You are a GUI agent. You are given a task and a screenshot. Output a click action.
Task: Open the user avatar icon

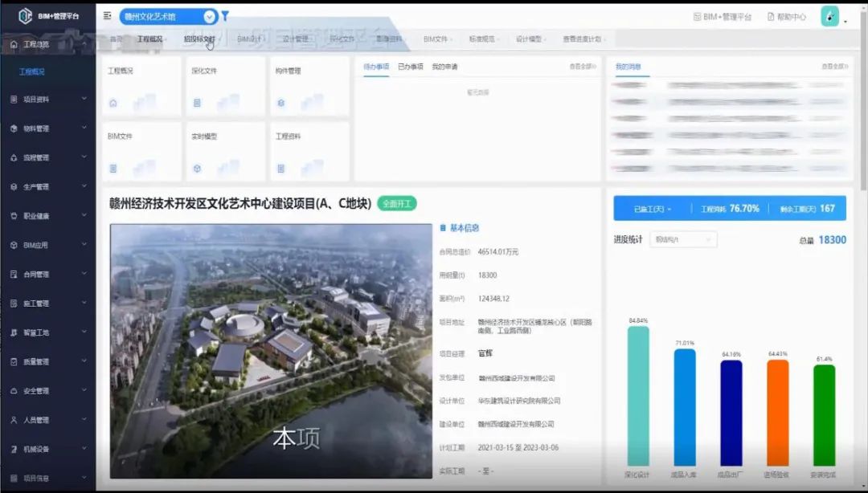click(829, 16)
